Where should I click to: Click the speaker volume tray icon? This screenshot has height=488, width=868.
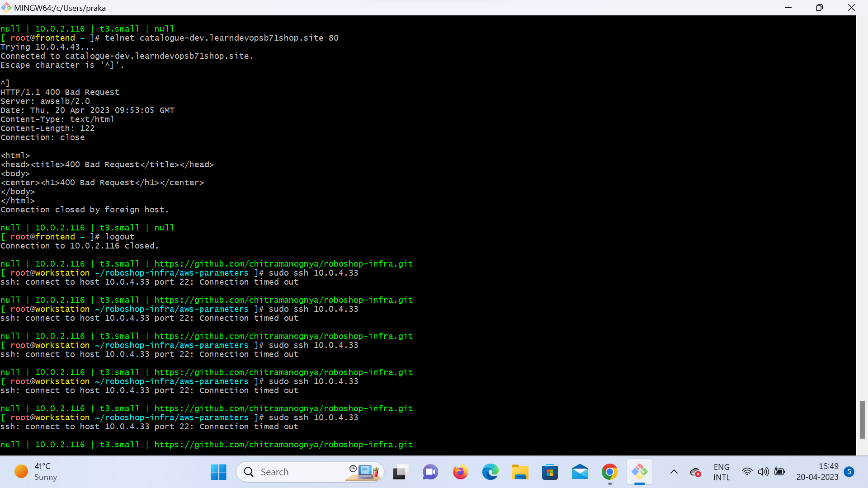[763, 472]
